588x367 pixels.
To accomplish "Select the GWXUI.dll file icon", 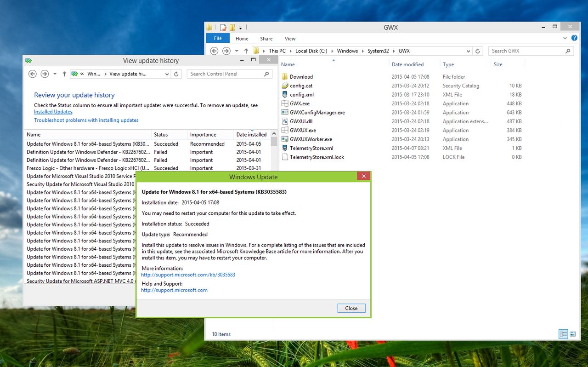I will 285,121.
